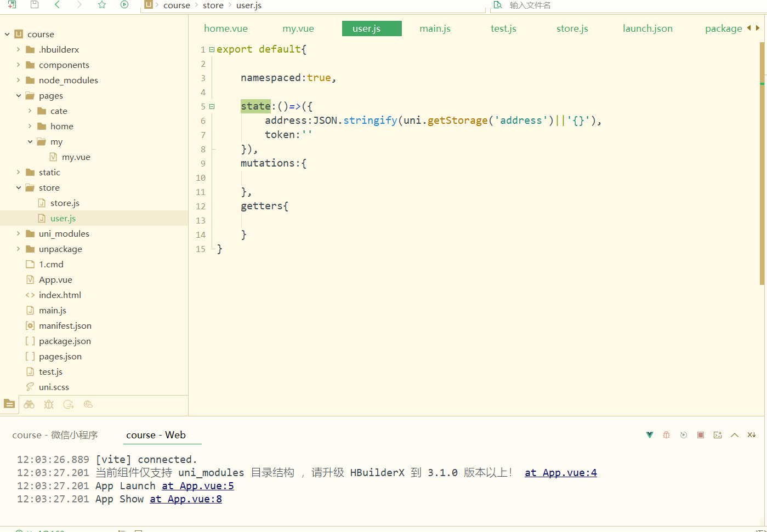This screenshot has width=767, height=532.
Task: Collapse the console with the up chevron
Action: 735,435
